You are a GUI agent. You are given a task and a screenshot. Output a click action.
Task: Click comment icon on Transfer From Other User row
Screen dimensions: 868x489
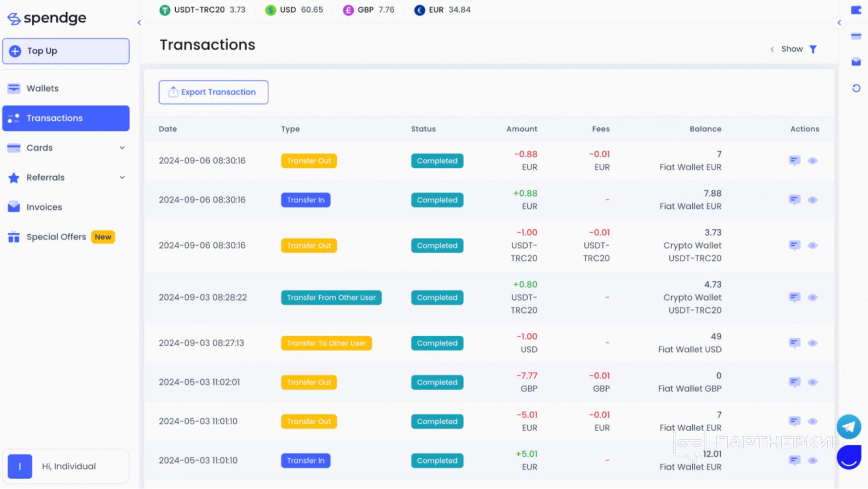[794, 297]
